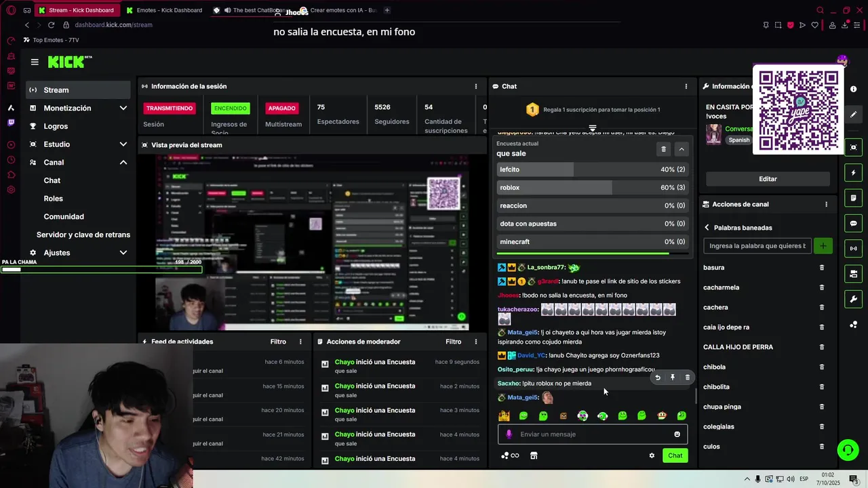Collapse Canal sidebar section

[x=123, y=163]
